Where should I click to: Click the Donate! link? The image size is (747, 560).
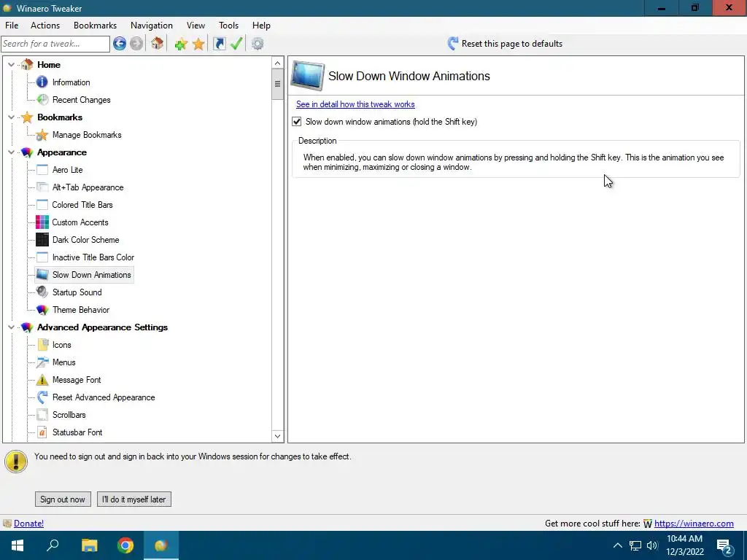28,524
